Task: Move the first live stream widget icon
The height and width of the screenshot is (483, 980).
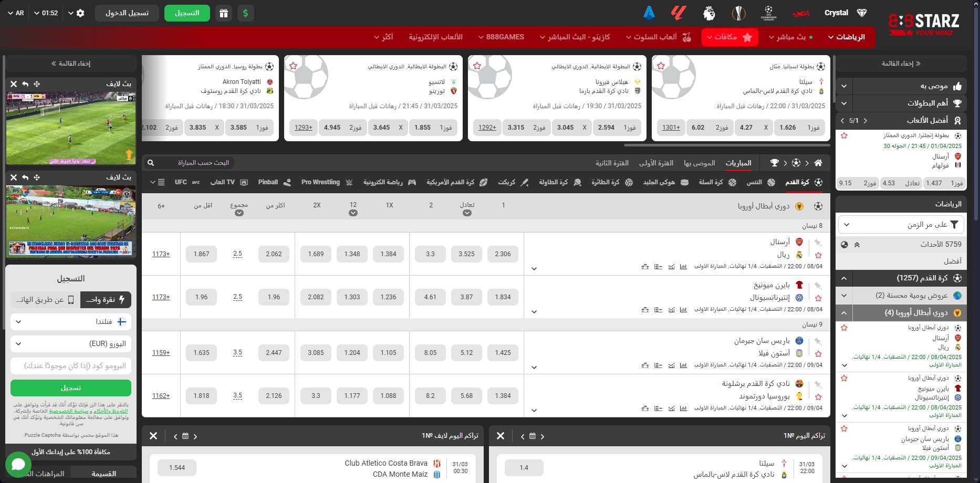Action: (37, 84)
